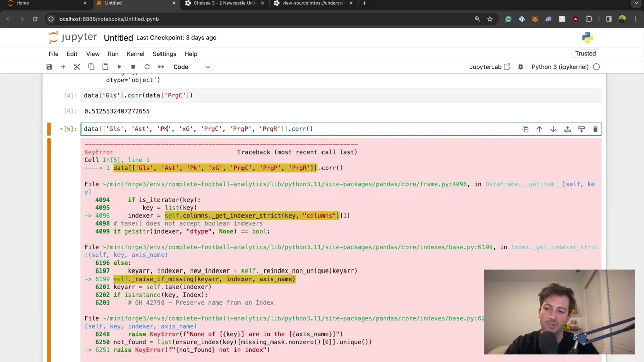Delete the active cell with the trash icon

coord(595,129)
